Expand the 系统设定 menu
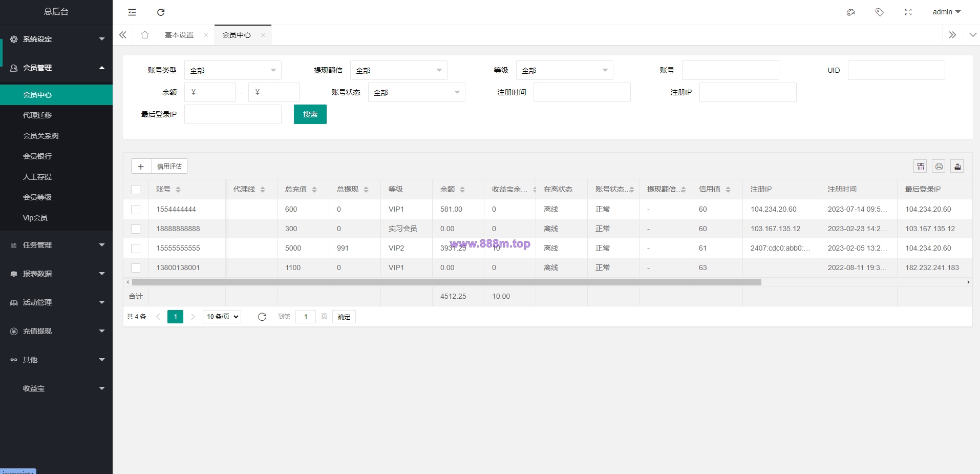Image resolution: width=980 pixels, height=474 pixels. coord(56,39)
